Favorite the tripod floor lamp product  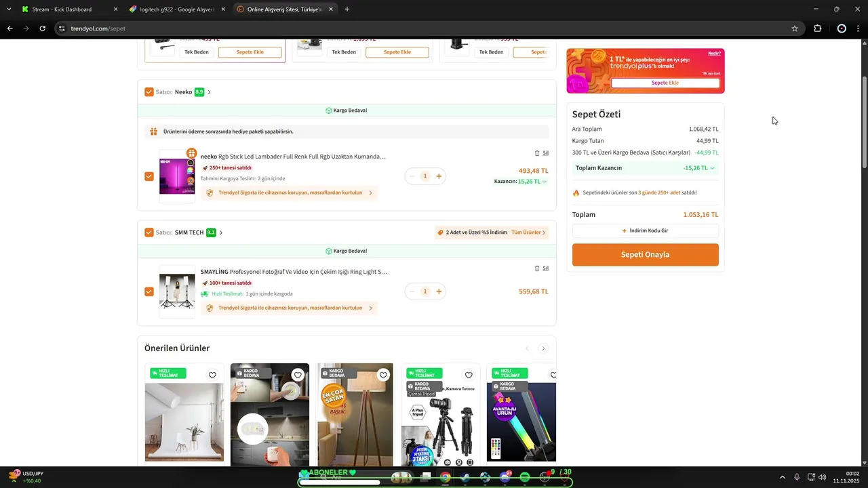click(383, 375)
